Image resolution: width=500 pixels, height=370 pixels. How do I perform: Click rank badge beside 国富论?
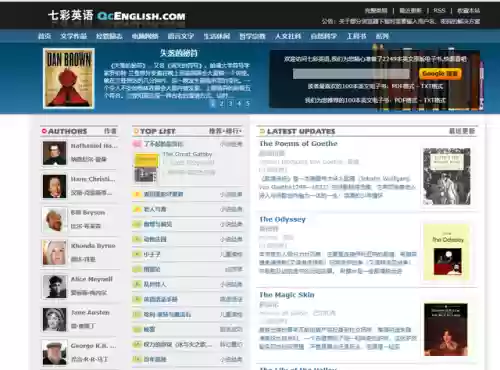click(x=137, y=269)
